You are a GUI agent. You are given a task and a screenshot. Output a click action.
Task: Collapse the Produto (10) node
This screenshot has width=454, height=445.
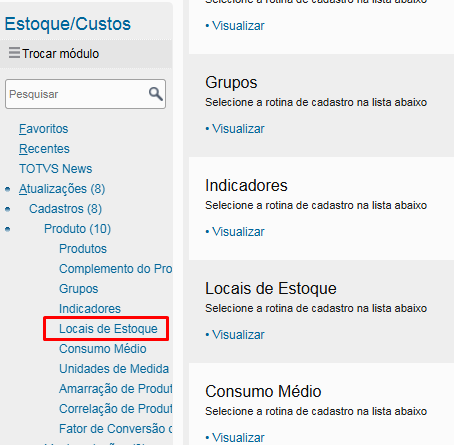tap(77, 229)
